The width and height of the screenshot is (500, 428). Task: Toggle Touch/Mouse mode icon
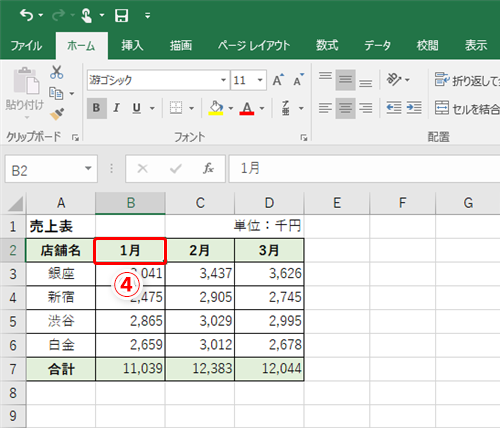pos(87,15)
